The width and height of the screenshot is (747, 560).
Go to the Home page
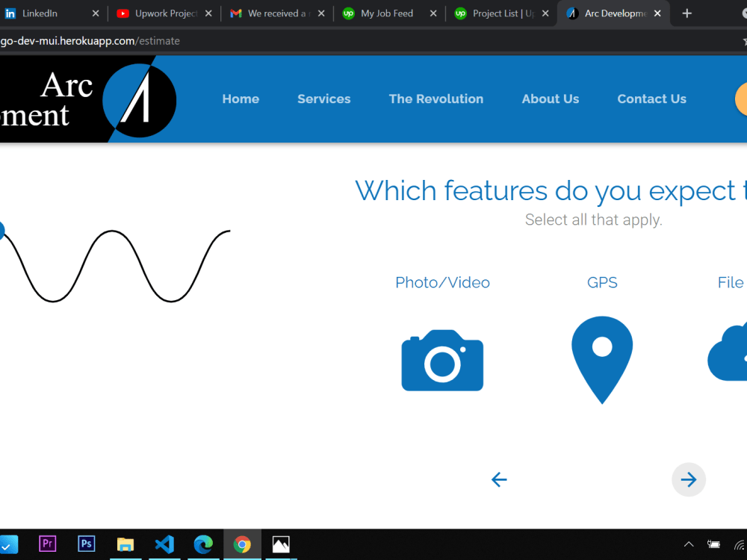tap(241, 99)
